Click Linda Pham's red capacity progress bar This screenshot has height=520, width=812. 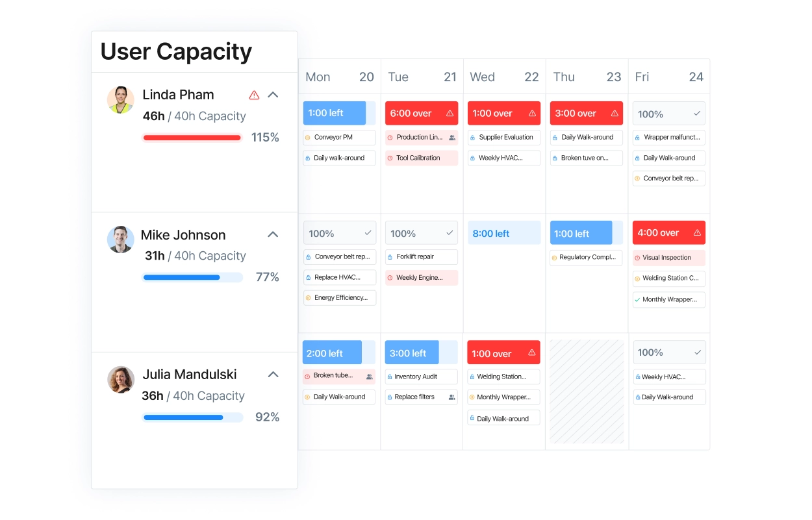pos(192,138)
